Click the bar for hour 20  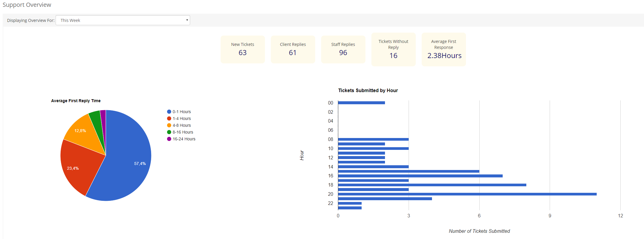coord(467,194)
